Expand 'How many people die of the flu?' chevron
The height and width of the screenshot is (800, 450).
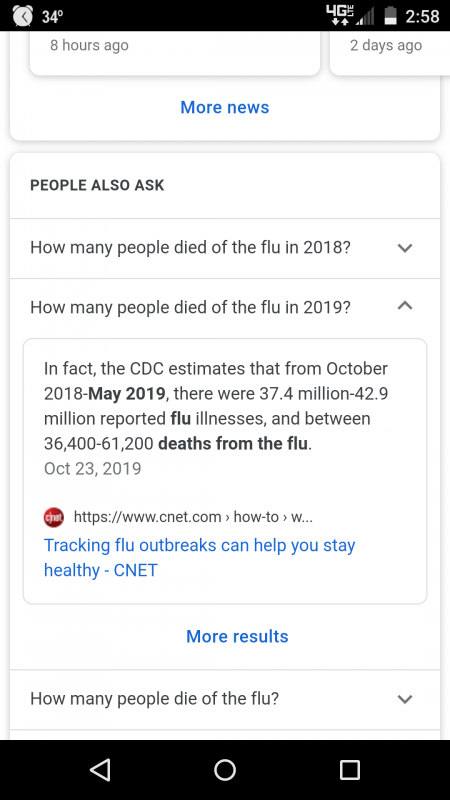point(405,698)
